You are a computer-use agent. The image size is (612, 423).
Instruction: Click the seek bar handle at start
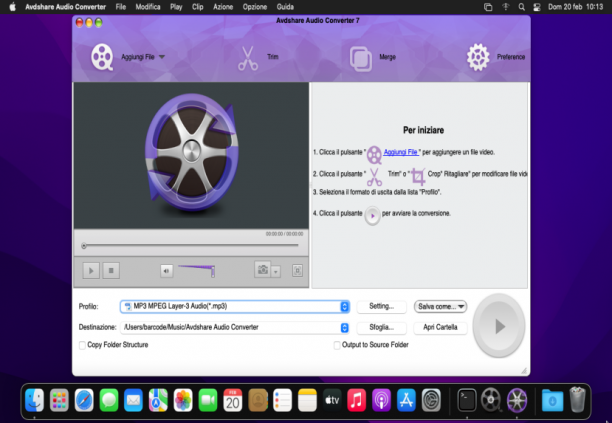[x=84, y=246]
